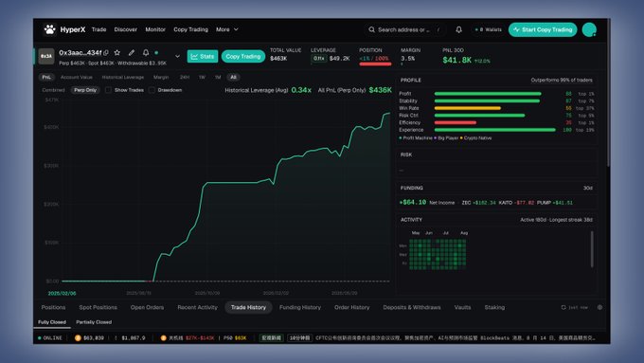The width and height of the screenshot is (644, 363).
Task: Set chart range to 1W
Action: coord(202,78)
